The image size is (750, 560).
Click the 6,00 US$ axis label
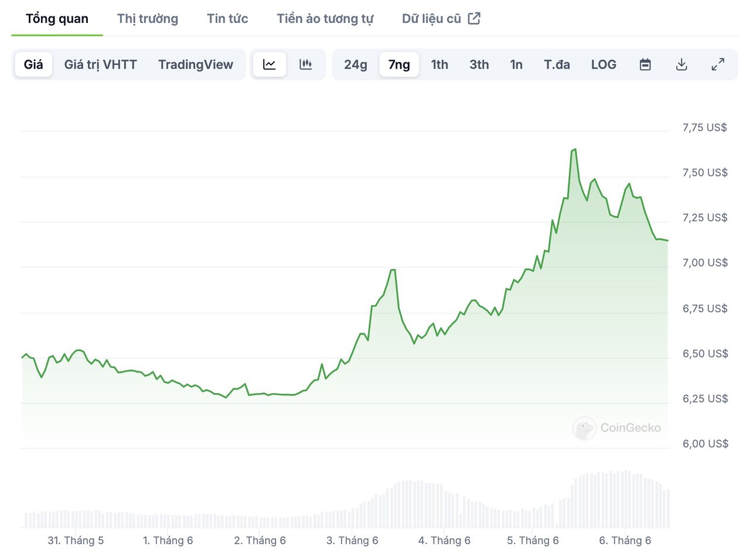point(705,444)
